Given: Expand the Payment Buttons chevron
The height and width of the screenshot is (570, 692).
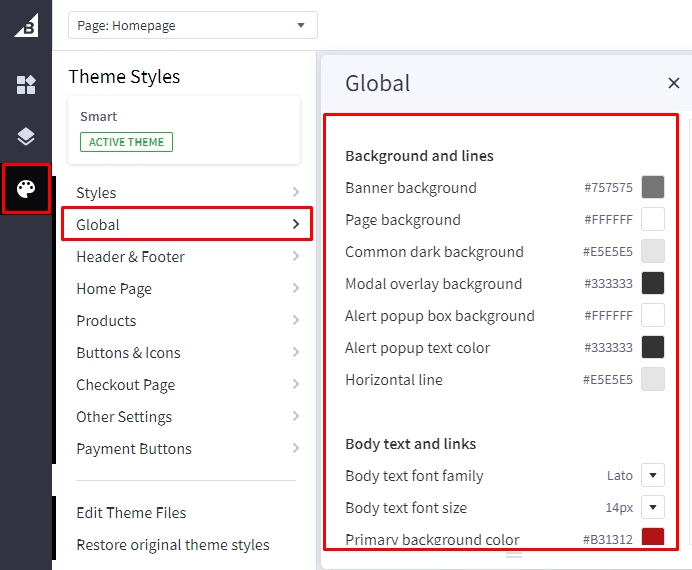Looking at the screenshot, I should coord(295,449).
